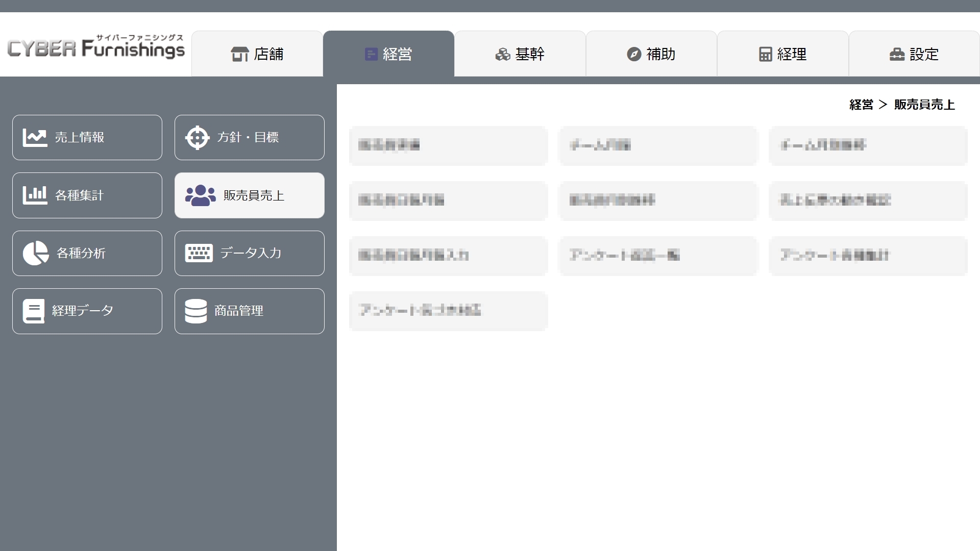The width and height of the screenshot is (980, 551).
Task: Click the 売上情報 line-chart icon
Action: (x=35, y=137)
